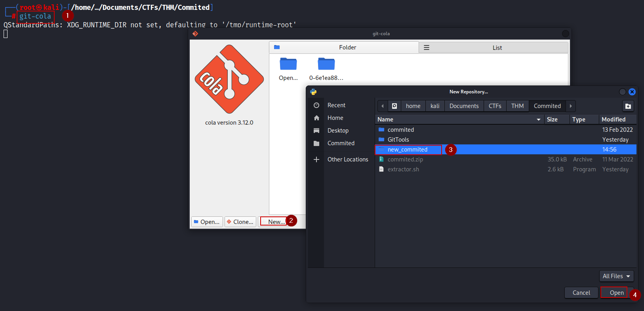This screenshot has height=311, width=644.
Task: Click the cola version 3.12.0 label
Action: pos(229,123)
